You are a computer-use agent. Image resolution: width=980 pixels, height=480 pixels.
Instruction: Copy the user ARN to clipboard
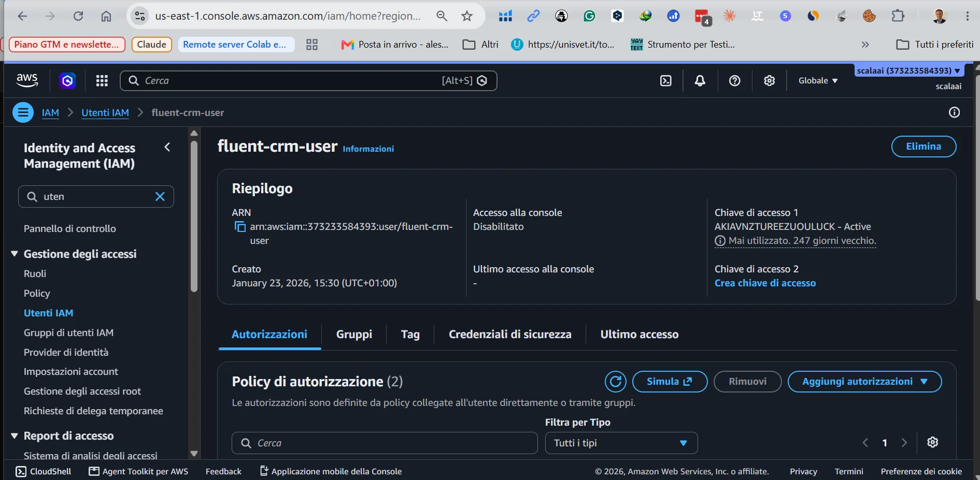(240, 227)
